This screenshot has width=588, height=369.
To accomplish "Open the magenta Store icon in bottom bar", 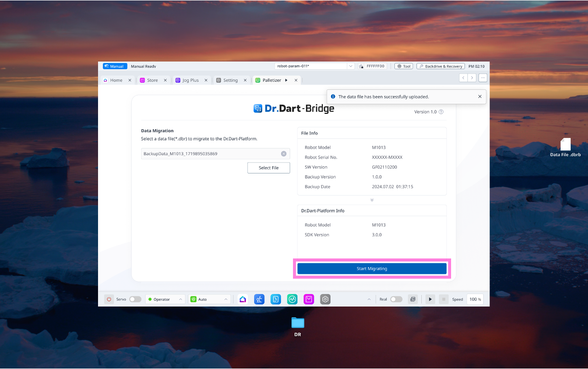I will [x=308, y=299].
